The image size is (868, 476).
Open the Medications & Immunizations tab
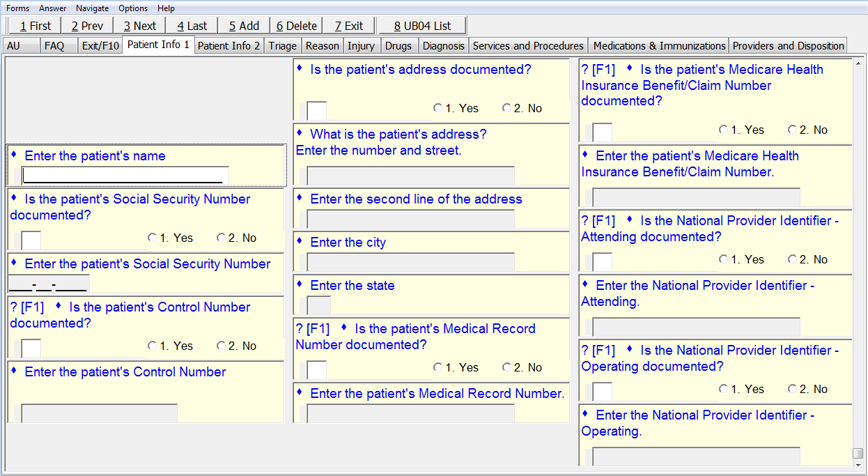(659, 46)
